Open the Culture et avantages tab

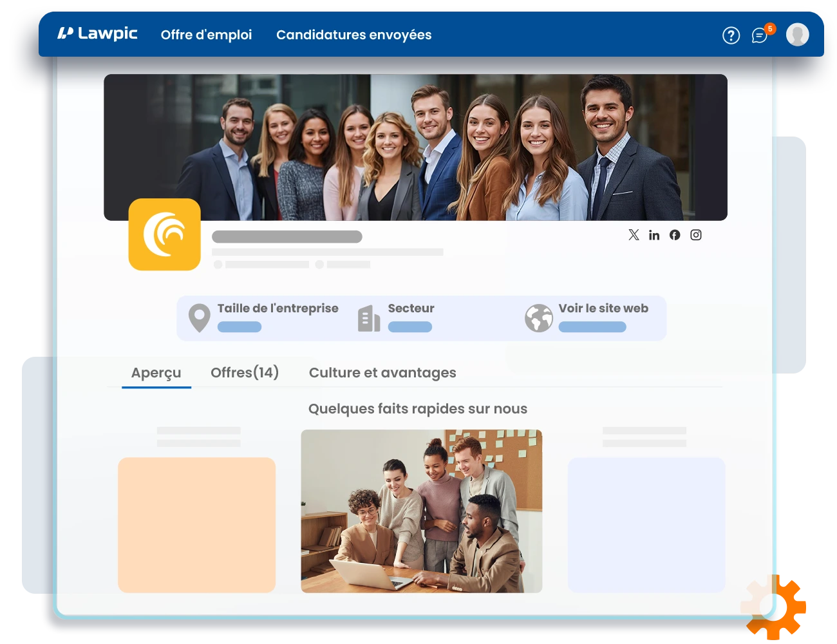click(x=382, y=373)
